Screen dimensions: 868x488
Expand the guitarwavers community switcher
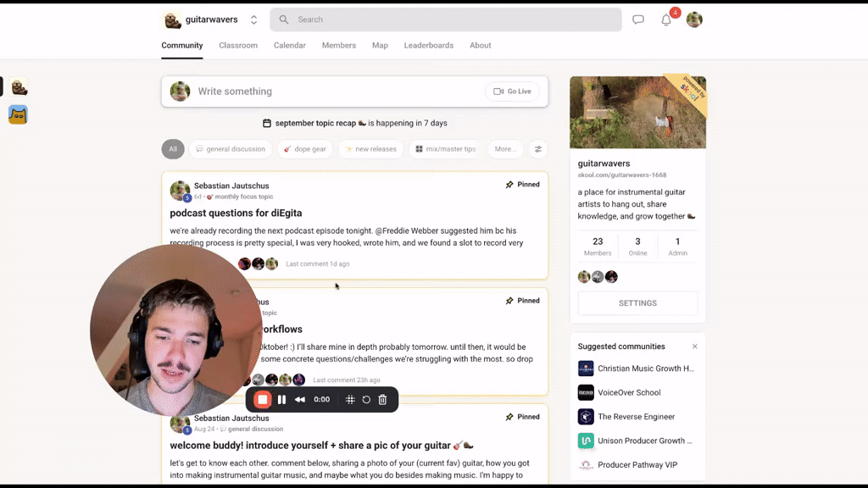coord(253,19)
